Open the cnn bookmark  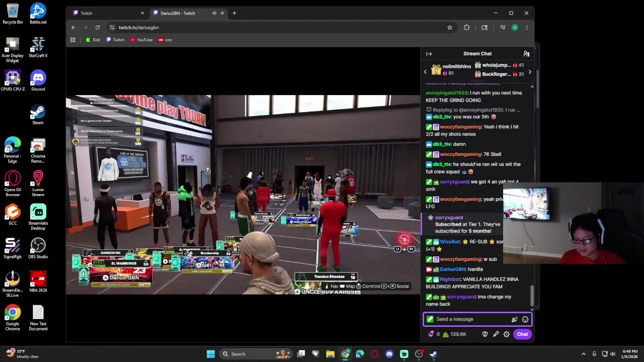click(165, 40)
